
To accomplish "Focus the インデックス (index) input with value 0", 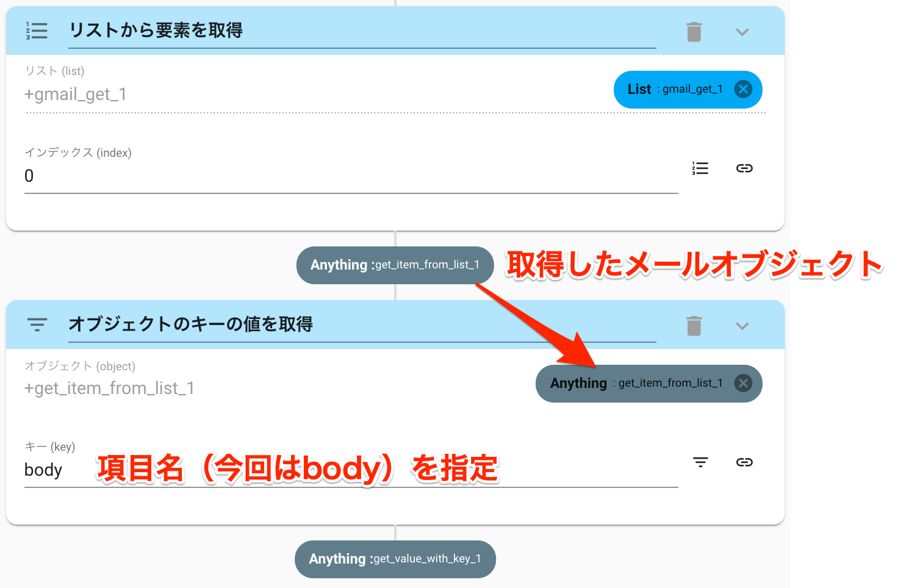I will [351, 176].
